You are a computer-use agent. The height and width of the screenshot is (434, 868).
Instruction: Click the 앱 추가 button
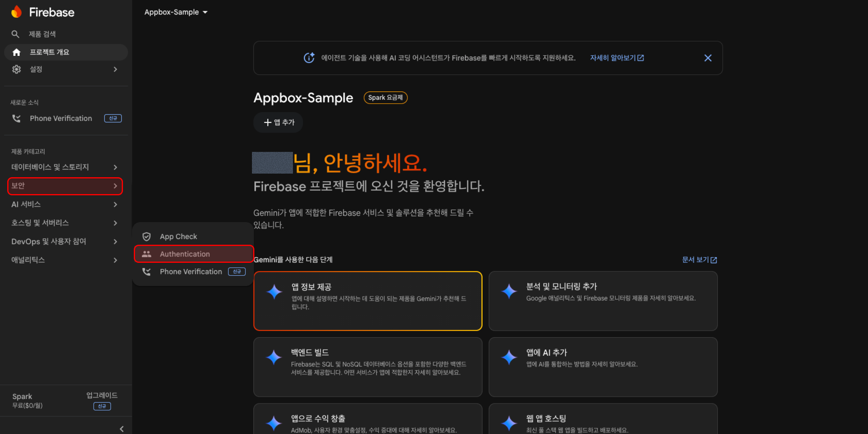click(278, 122)
